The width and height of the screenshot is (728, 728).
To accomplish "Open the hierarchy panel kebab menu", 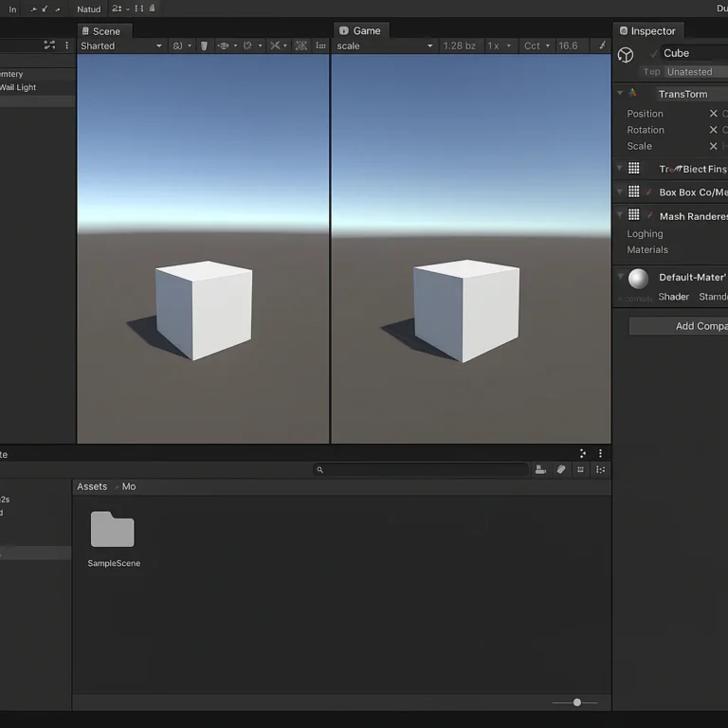I will (67, 45).
